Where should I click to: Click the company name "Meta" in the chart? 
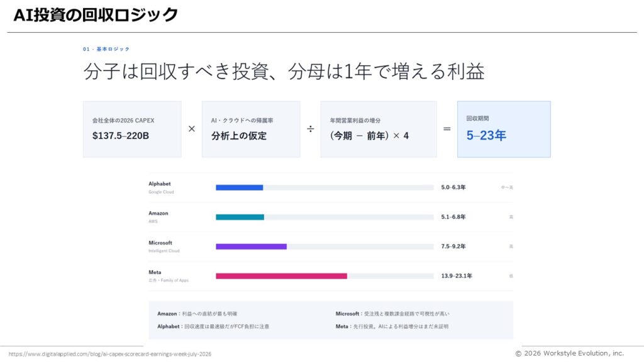pos(155,273)
